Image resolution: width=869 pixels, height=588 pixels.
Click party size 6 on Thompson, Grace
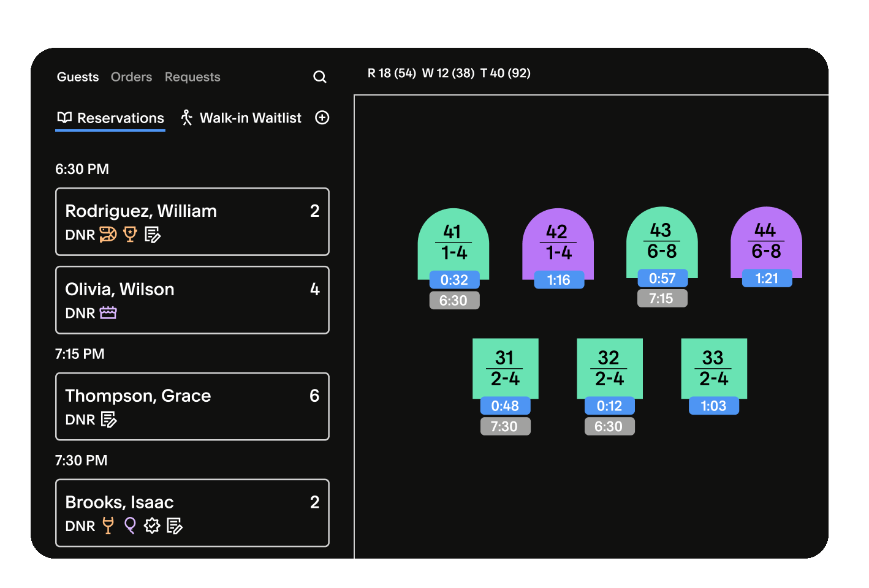point(314,396)
